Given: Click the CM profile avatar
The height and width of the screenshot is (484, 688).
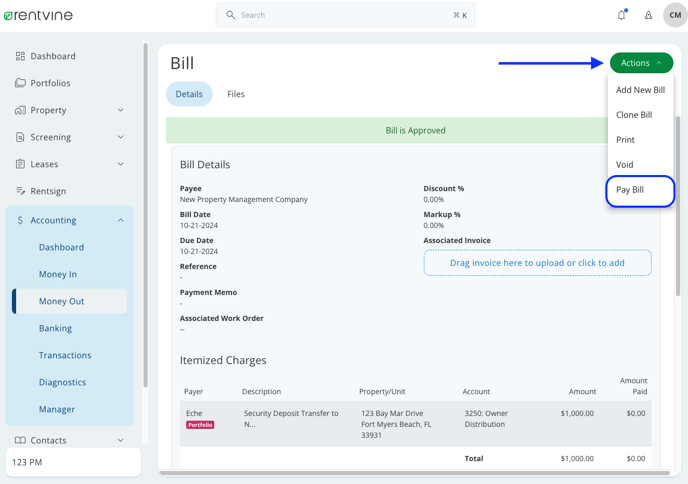Looking at the screenshot, I should [674, 15].
